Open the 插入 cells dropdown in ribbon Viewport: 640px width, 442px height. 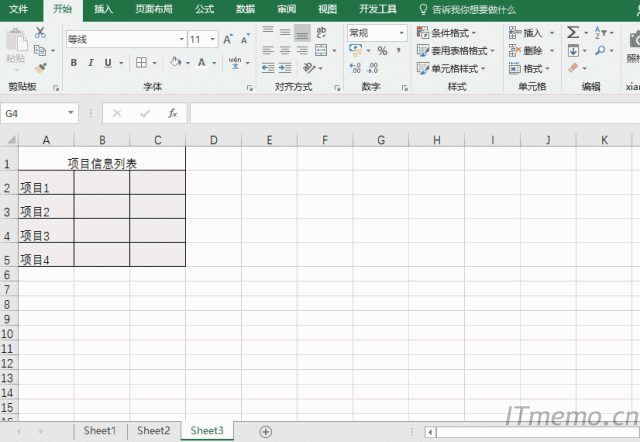click(x=552, y=33)
